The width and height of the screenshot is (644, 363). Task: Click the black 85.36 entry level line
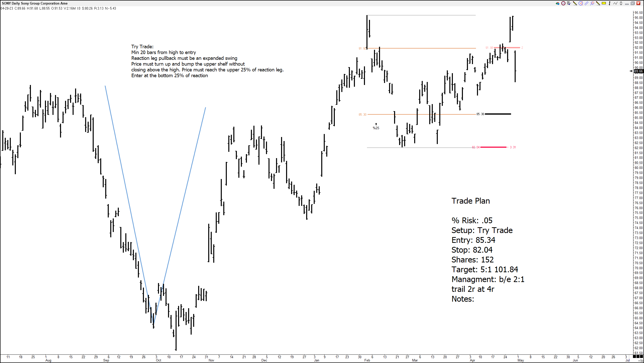tap(498, 114)
